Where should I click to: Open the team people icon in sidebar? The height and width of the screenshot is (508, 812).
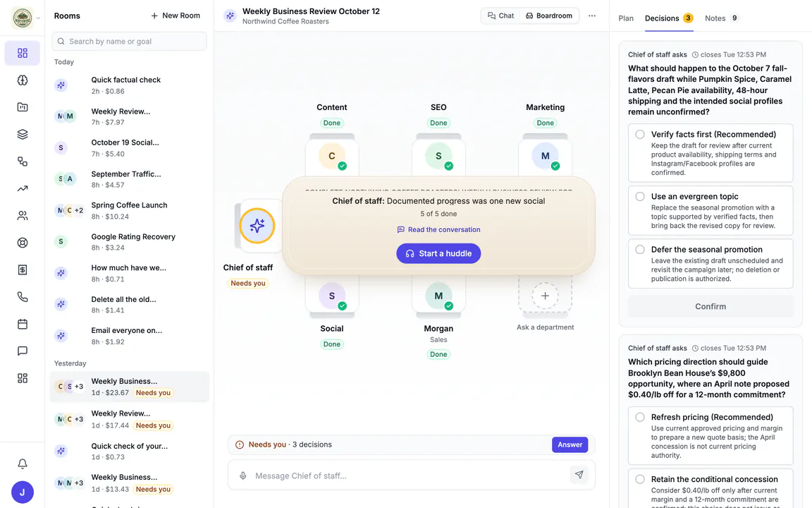pyautogui.click(x=23, y=216)
